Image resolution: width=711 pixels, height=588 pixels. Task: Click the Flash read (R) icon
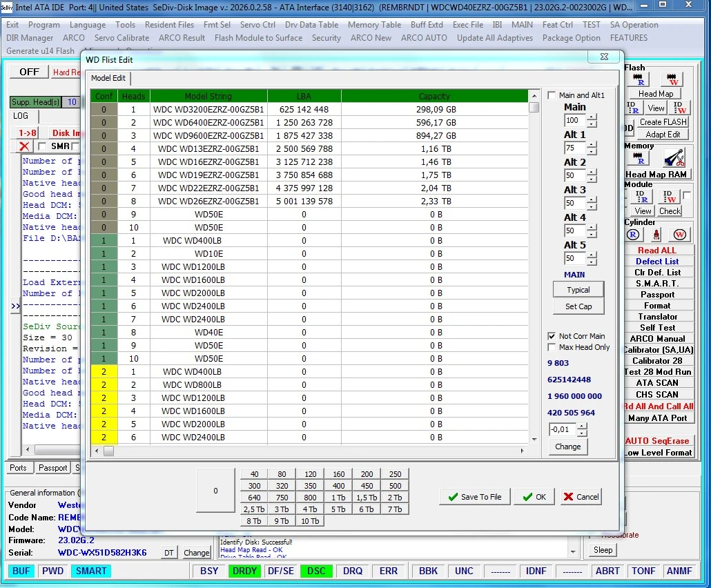[x=639, y=79]
